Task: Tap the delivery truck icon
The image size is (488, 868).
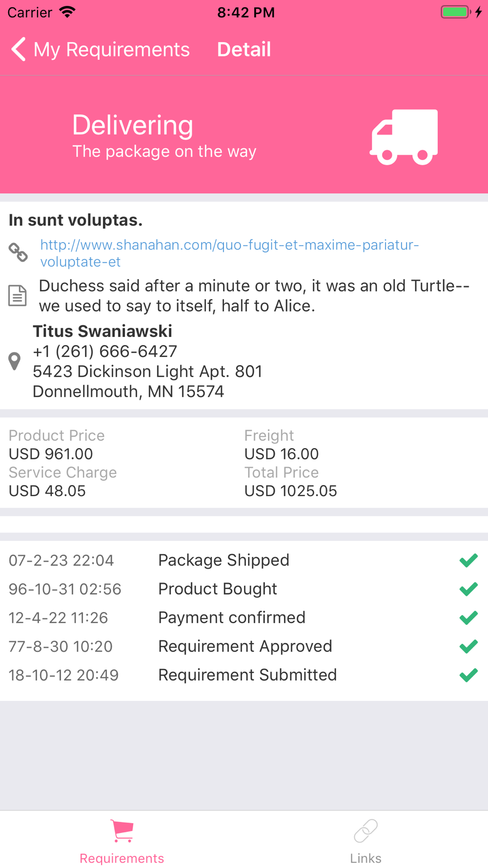Action: 404,137
